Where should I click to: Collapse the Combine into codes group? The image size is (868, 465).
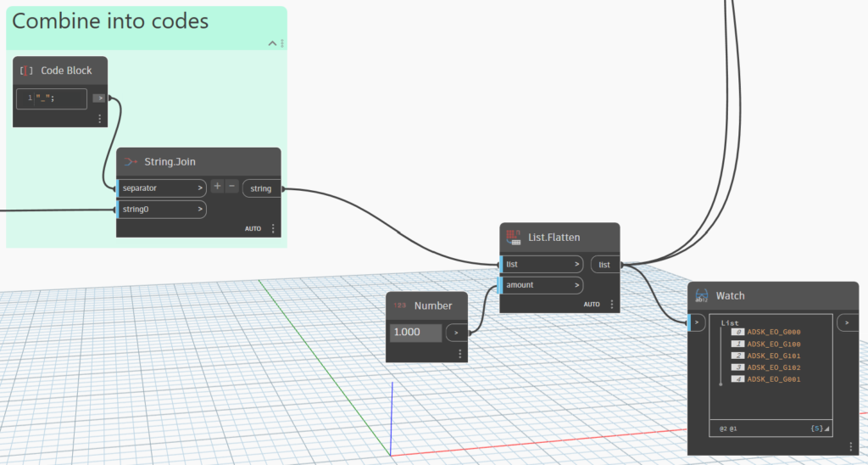coord(272,43)
